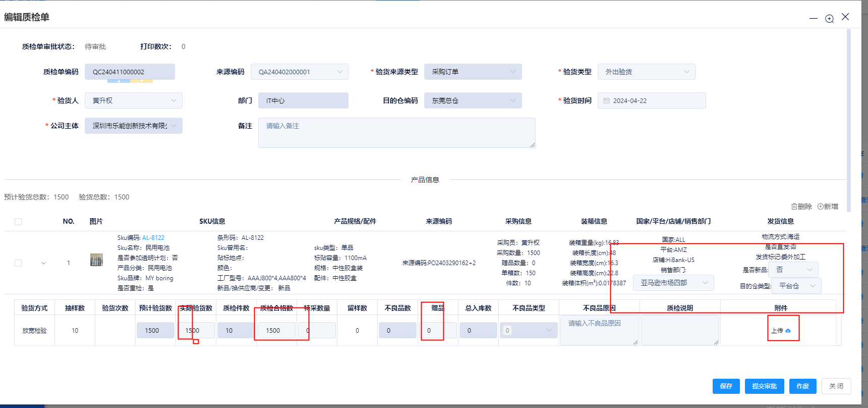
Task: Click the delete (删除) trash icon
Action: click(x=794, y=207)
